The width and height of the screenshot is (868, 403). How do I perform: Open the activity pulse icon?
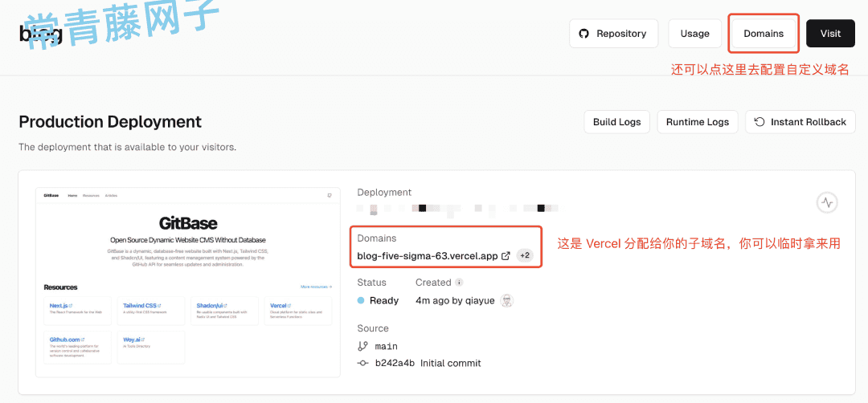pyautogui.click(x=827, y=202)
